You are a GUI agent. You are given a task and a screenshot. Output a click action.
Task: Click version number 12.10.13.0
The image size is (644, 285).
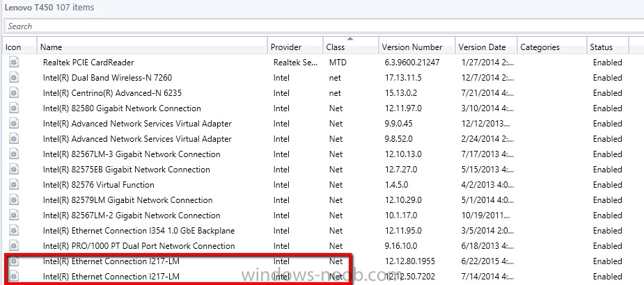tap(403, 154)
